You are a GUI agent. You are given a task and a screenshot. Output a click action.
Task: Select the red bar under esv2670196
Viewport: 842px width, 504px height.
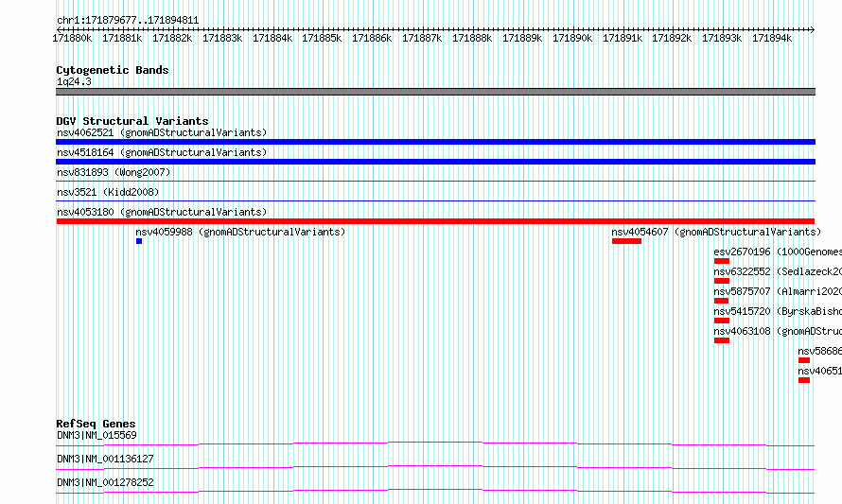point(722,261)
